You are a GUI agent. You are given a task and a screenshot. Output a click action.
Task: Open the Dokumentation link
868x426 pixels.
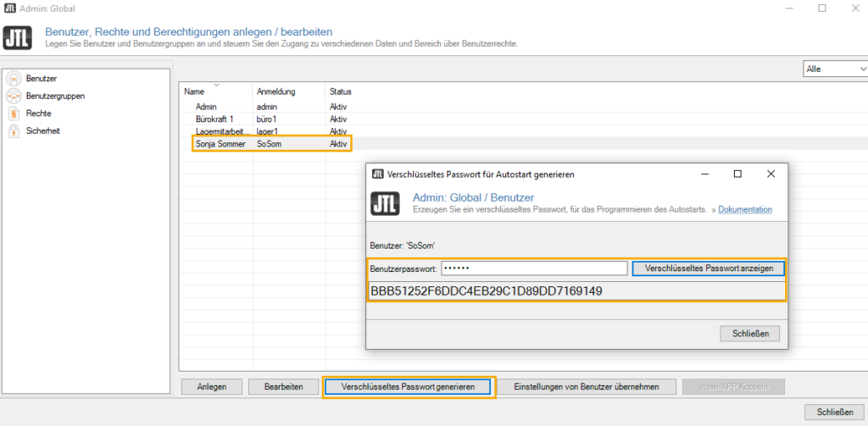(745, 209)
